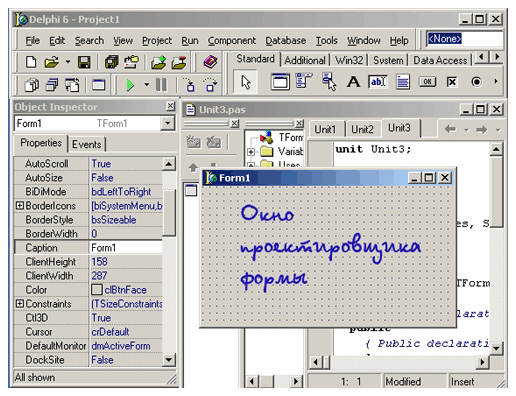
Task: Select the PopupMenu component icon
Action: coord(329,82)
